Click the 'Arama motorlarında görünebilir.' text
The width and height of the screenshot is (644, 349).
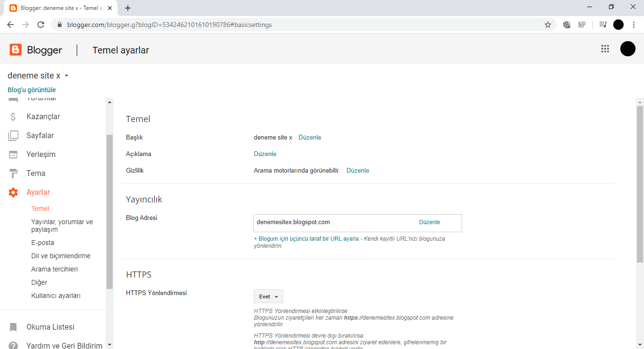[x=297, y=171]
